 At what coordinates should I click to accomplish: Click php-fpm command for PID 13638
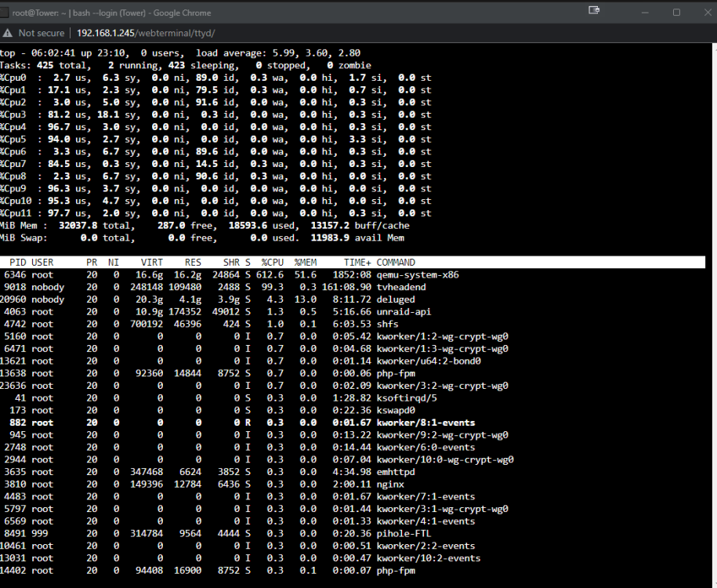tap(396, 373)
